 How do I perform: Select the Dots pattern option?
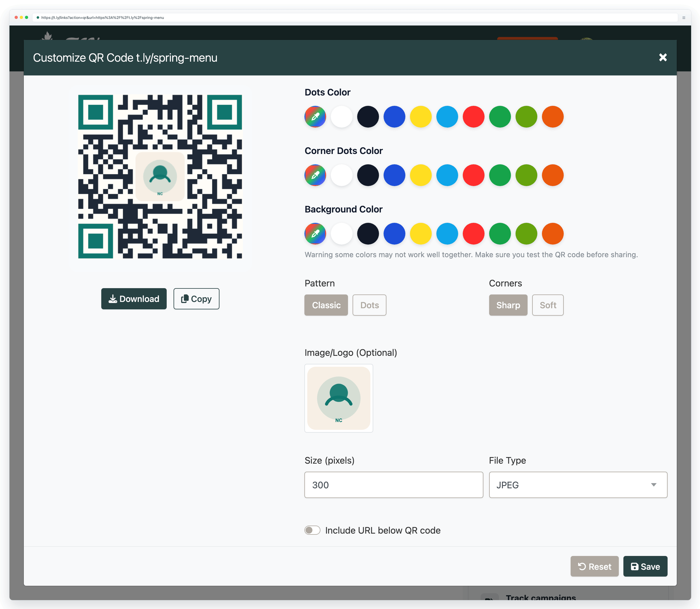[x=370, y=305]
